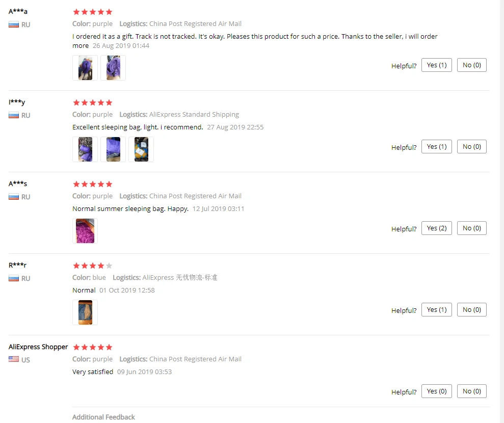
Task: Vote Yes (2) on A***s's review
Action: tap(437, 228)
